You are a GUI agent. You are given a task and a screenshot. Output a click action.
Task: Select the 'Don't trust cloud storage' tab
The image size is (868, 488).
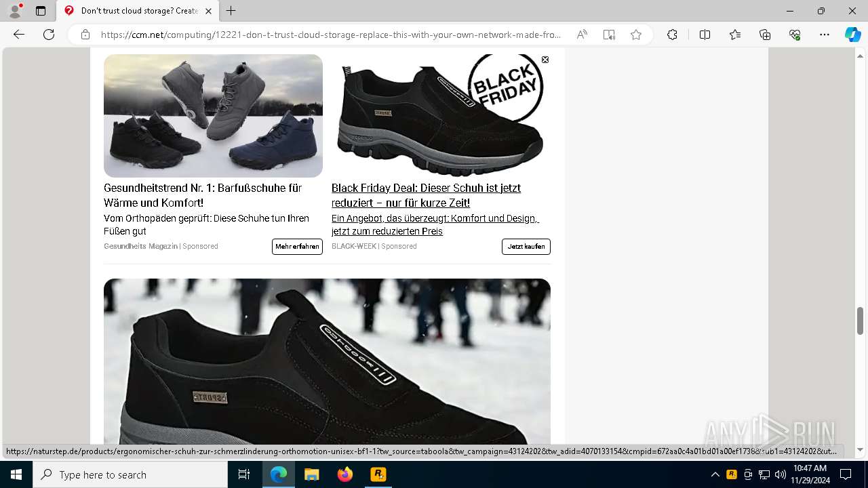[x=137, y=11]
